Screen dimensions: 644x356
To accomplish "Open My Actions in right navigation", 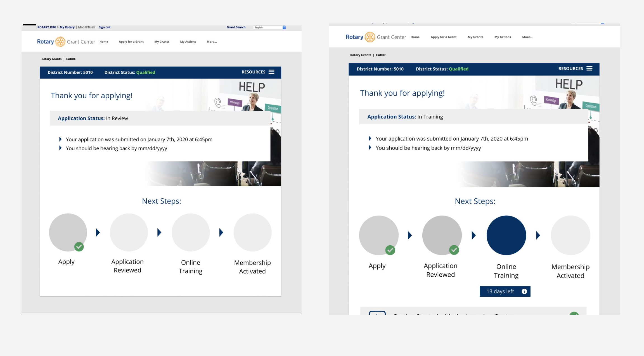I will click(x=503, y=37).
